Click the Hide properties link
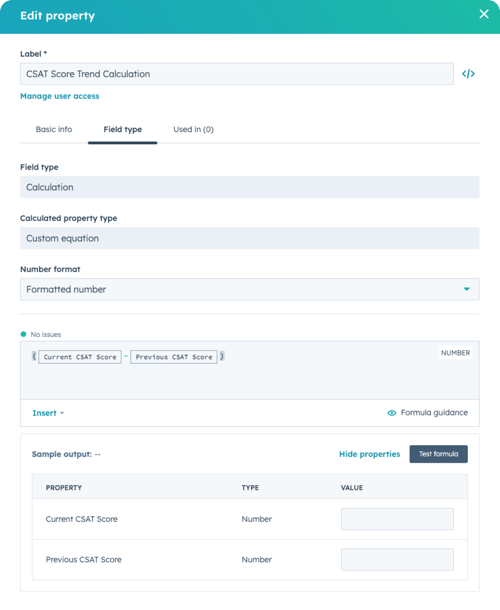Screen dimensions: 500x610 [369, 454]
